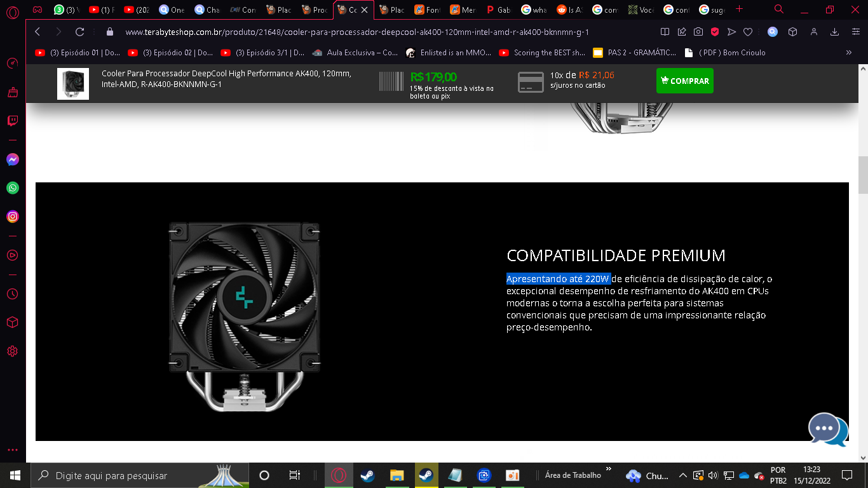Open Instagram in the sidebar
Image resolution: width=868 pixels, height=488 pixels.
coord(12,217)
